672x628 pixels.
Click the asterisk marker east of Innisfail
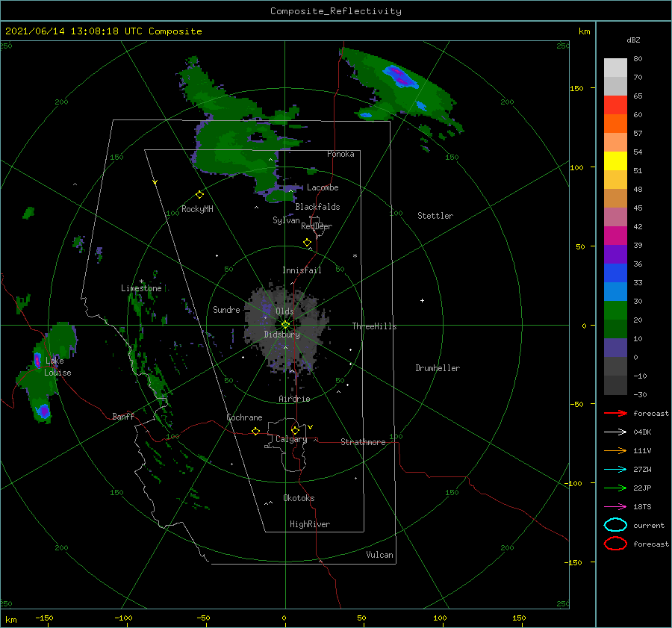[x=355, y=256]
